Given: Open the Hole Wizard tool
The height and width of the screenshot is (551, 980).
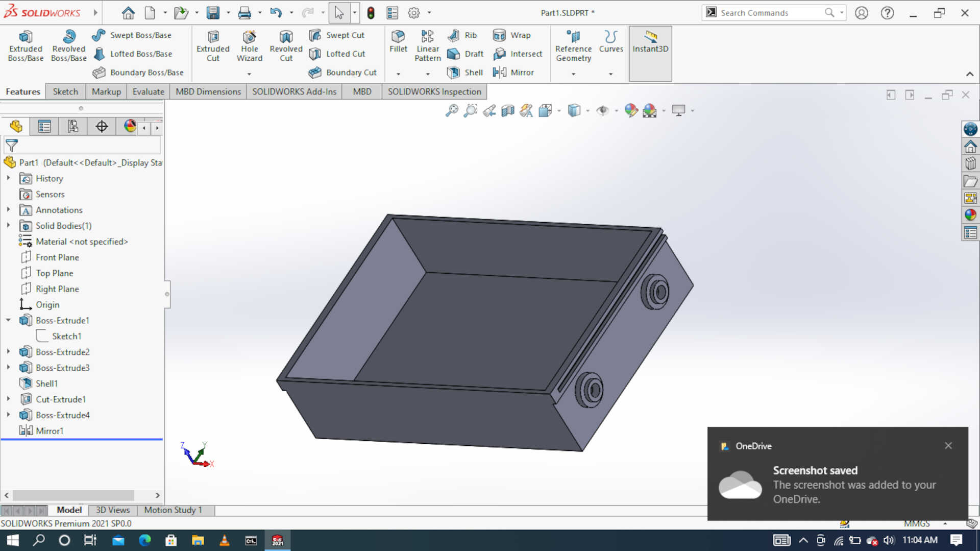Looking at the screenshot, I should [249, 45].
